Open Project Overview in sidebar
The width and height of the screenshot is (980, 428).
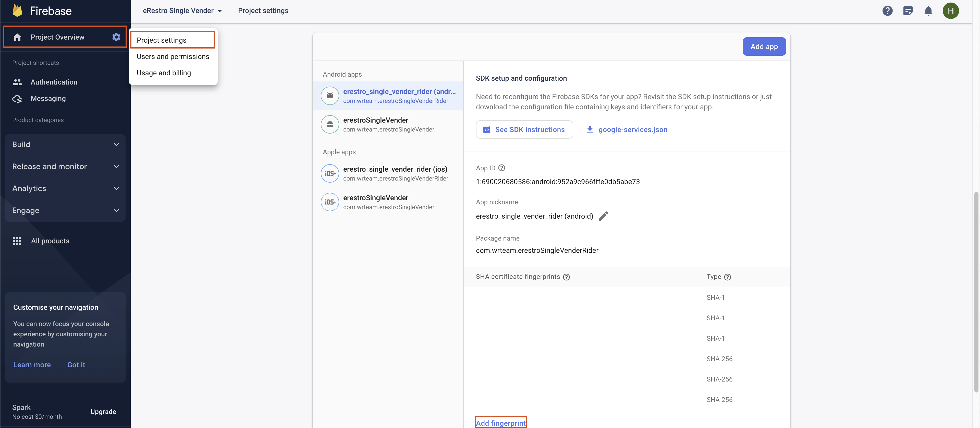click(57, 37)
